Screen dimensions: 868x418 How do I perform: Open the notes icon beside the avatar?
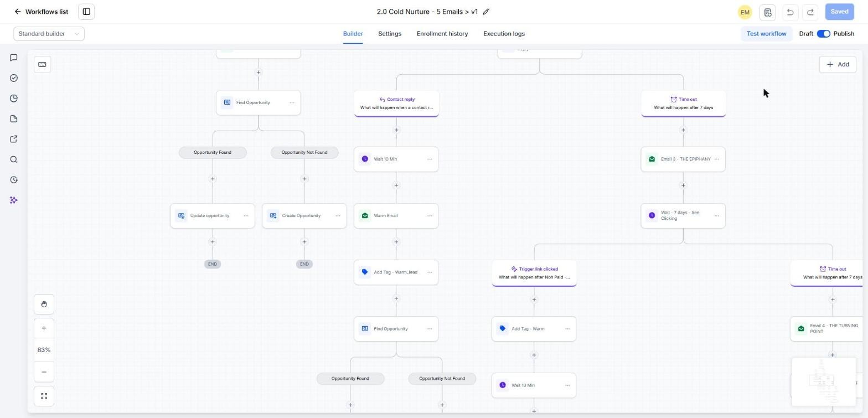[768, 12]
